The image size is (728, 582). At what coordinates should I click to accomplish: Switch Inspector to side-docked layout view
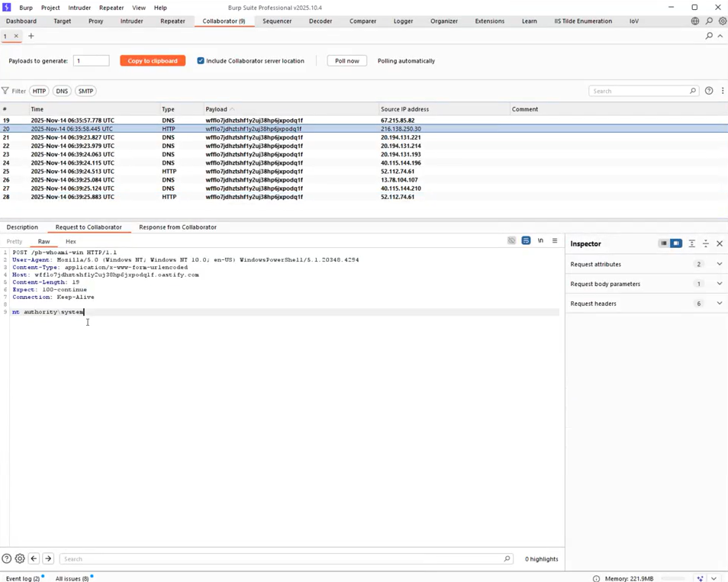(676, 243)
